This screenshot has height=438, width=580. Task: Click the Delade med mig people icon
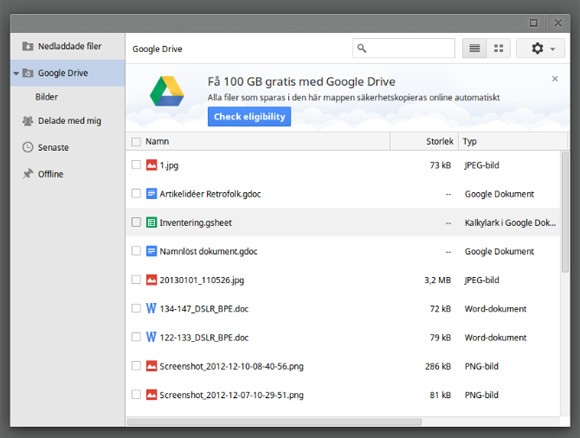(x=28, y=121)
